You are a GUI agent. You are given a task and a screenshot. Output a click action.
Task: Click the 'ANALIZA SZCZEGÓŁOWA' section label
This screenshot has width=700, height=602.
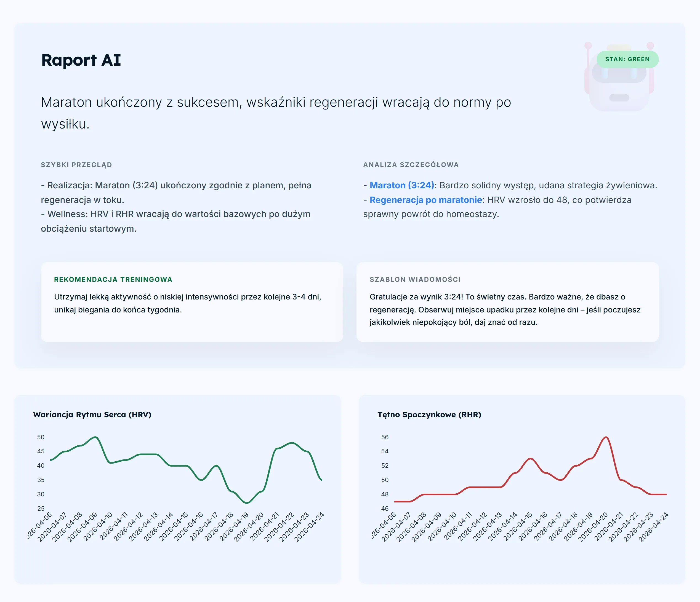(x=411, y=165)
